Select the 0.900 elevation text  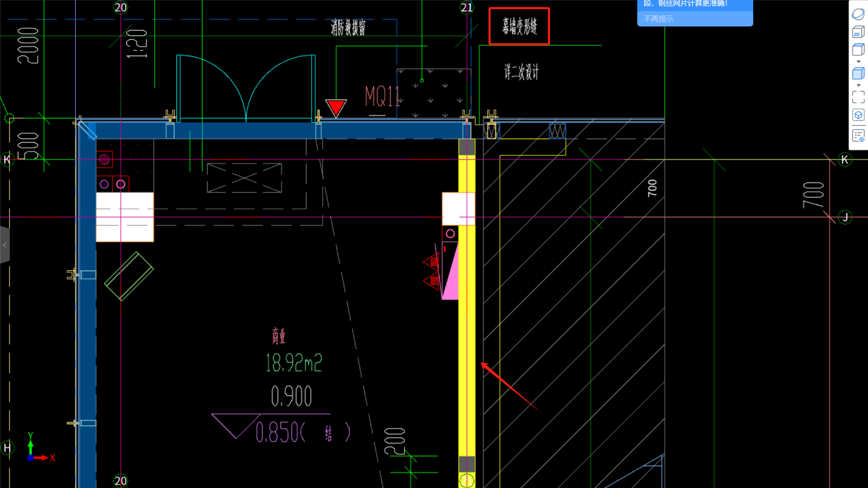[291, 396]
